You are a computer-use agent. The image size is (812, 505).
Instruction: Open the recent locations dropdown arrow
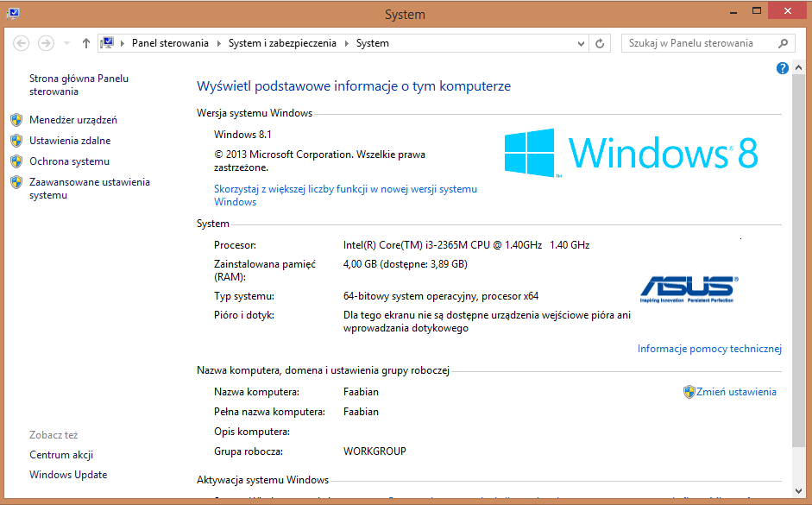coord(66,43)
